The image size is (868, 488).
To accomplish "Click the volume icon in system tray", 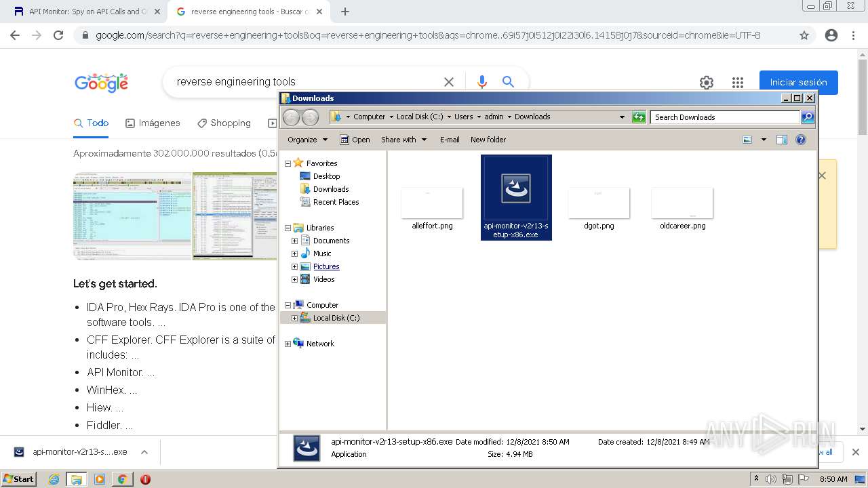I will click(771, 479).
